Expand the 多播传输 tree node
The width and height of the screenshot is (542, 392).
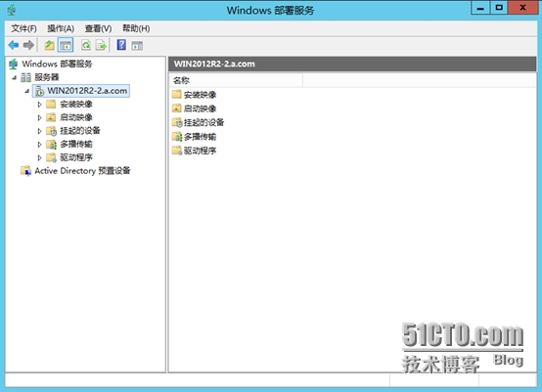[39, 145]
